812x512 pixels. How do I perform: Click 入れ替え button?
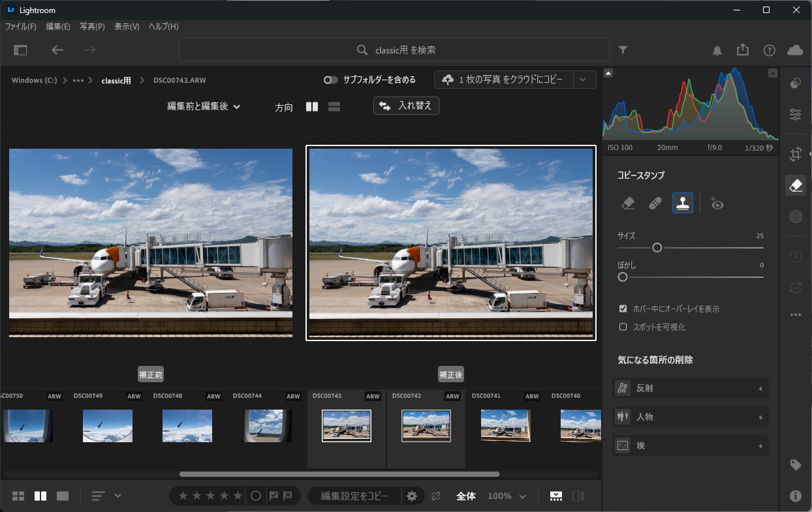[406, 106]
